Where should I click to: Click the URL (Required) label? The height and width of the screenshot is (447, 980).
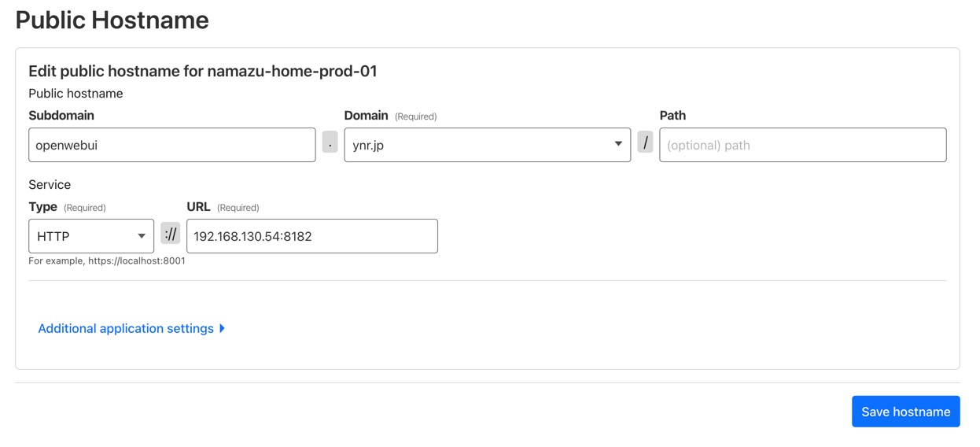(x=223, y=207)
